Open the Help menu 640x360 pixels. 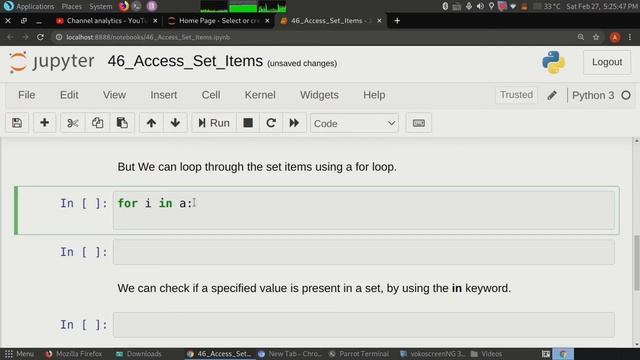(374, 95)
